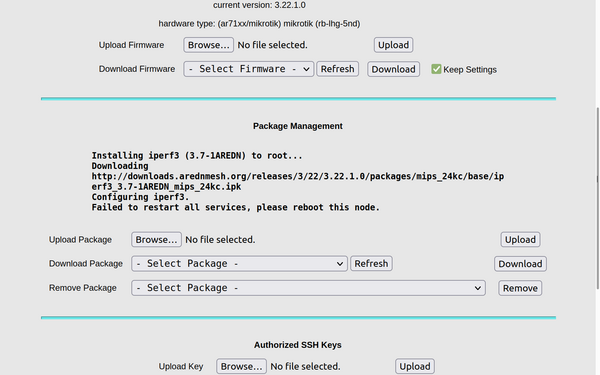Click the 'Configuring iperf3.' output line
600x375 pixels.
click(140, 197)
